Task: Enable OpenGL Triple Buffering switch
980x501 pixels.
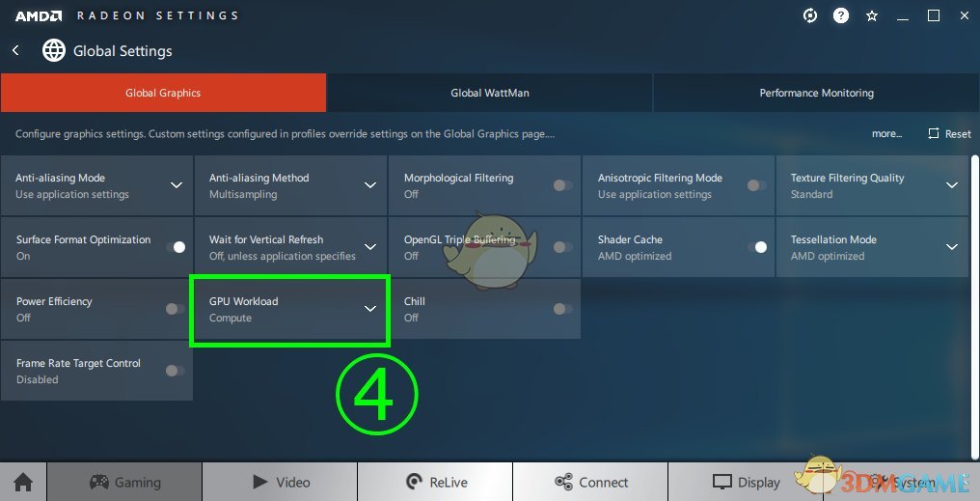Action: [x=562, y=247]
